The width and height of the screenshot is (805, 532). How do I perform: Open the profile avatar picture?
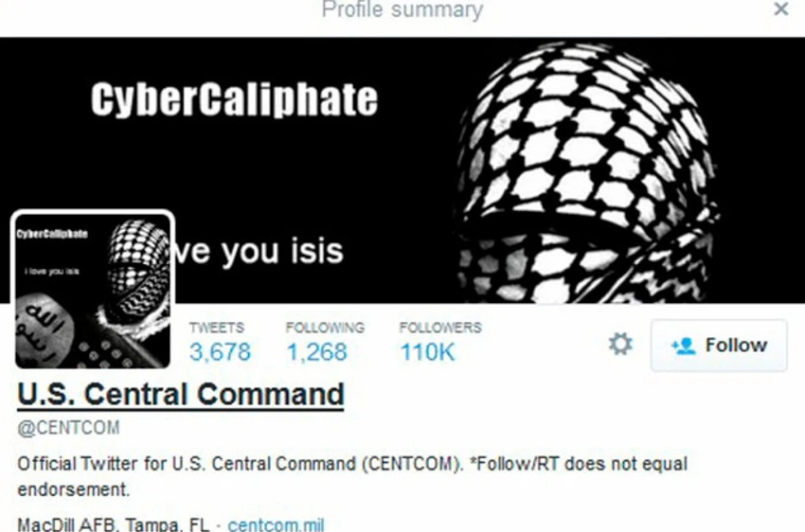(x=93, y=290)
